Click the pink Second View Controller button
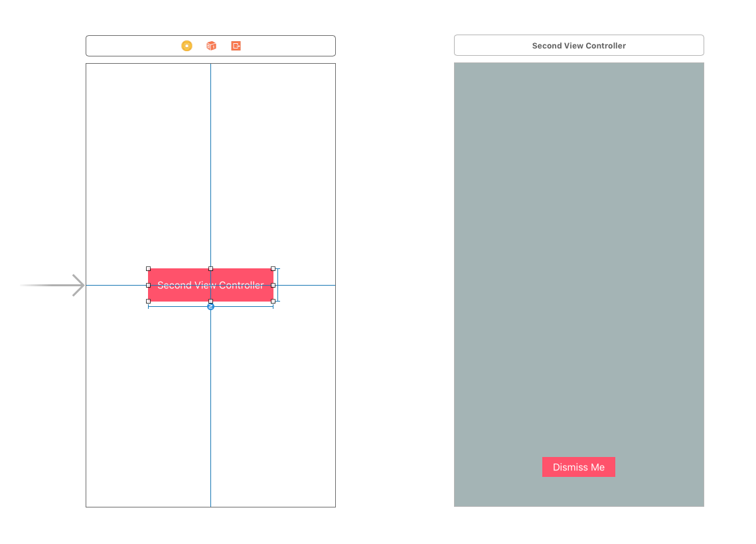756x544 pixels. click(x=179, y=292)
